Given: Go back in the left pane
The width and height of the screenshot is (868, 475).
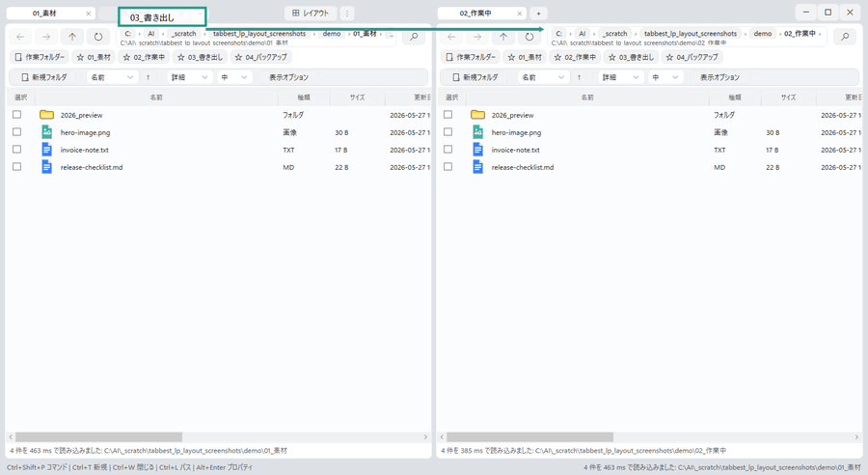Looking at the screenshot, I should (20, 37).
